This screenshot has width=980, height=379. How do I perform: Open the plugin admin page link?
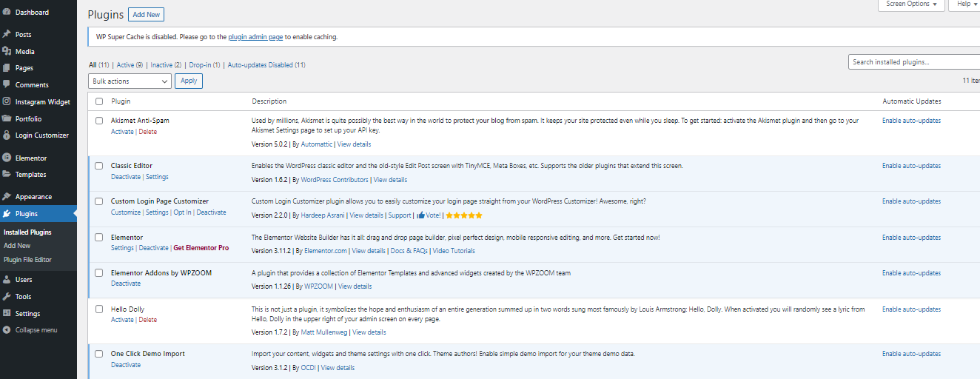pos(255,36)
